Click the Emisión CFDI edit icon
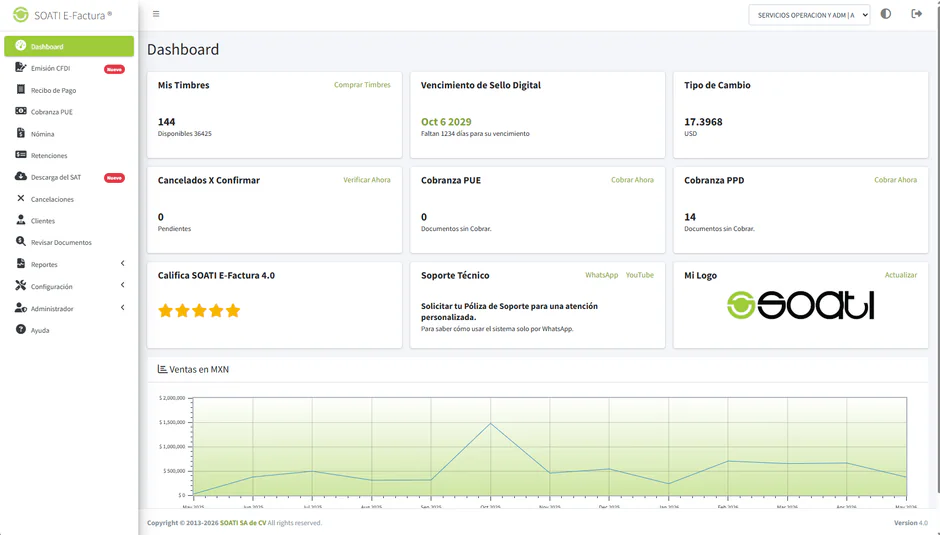The width and height of the screenshot is (940, 535). (x=20, y=67)
